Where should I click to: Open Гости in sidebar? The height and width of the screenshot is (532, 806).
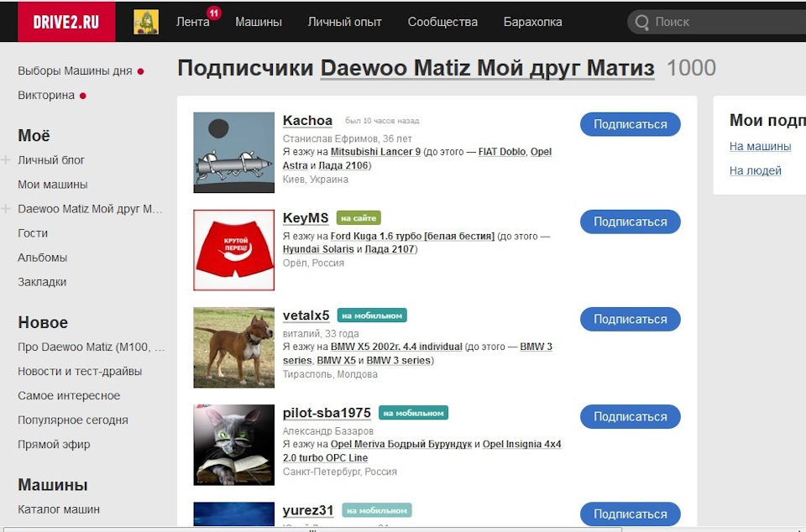[33, 233]
